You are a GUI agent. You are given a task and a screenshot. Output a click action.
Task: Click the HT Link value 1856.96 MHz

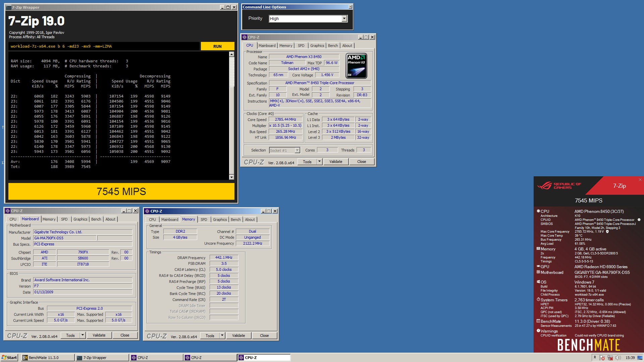pyautogui.click(x=285, y=138)
